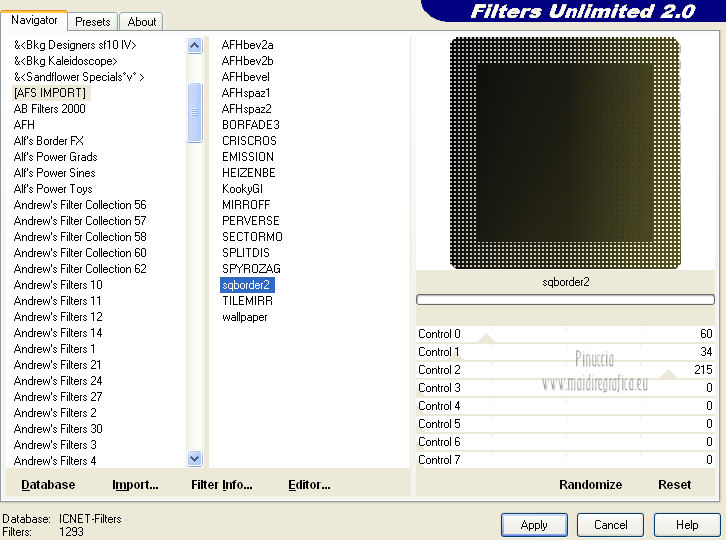Click the Cancel button

[610, 525]
